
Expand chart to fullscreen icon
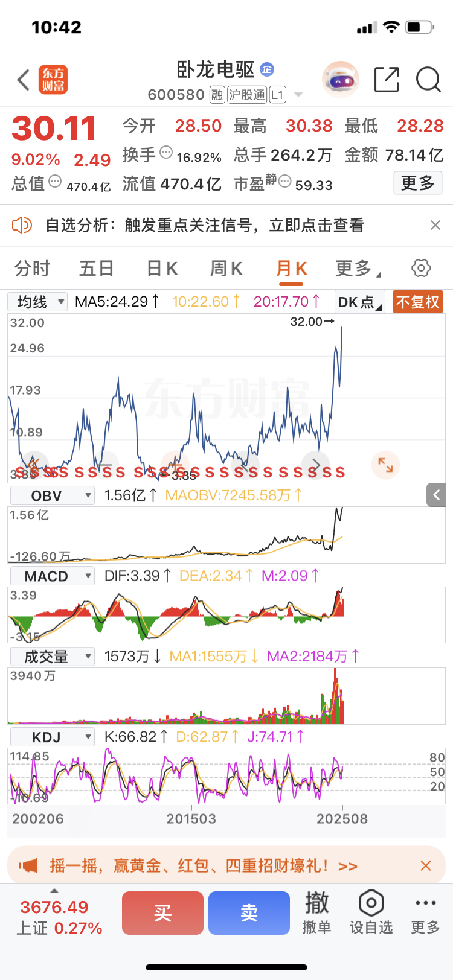pyautogui.click(x=385, y=465)
